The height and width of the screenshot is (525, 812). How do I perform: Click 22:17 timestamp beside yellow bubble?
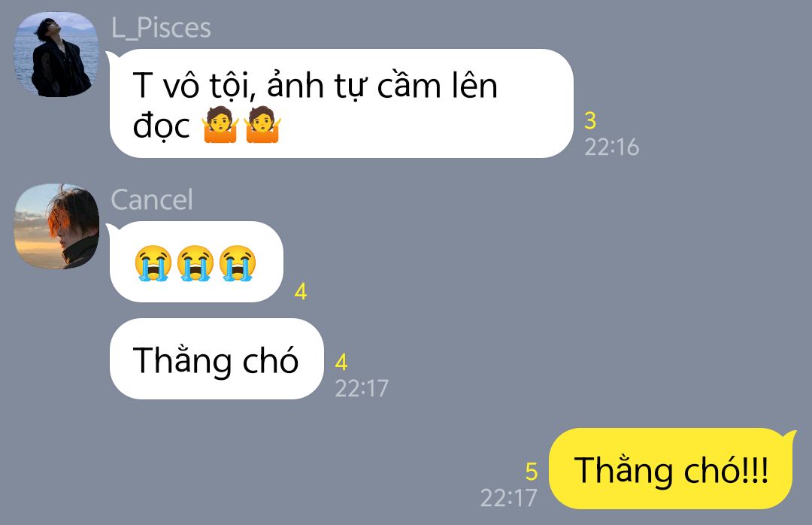coord(508,498)
